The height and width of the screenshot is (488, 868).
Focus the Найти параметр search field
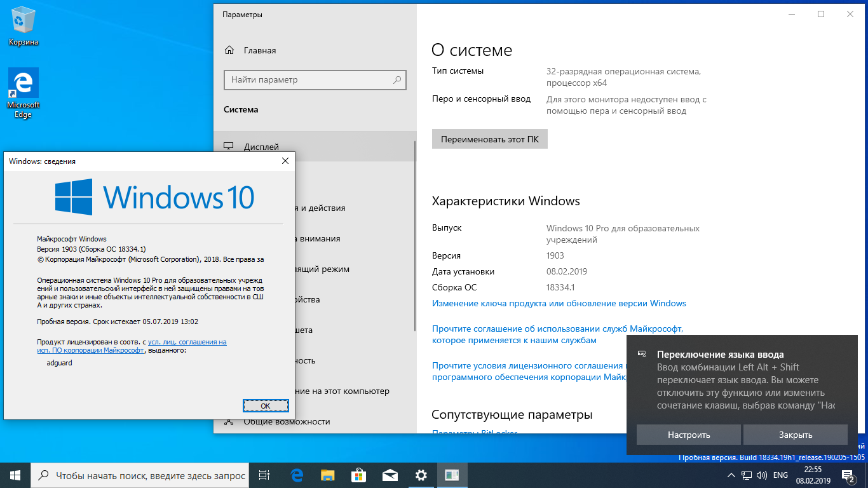pos(315,80)
